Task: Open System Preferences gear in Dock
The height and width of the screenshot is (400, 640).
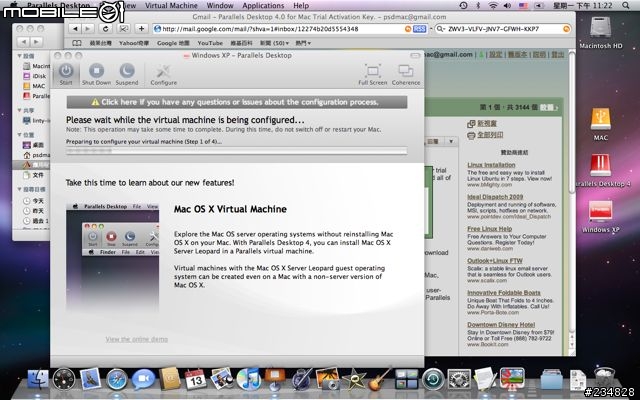Action: (x=459, y=379)
